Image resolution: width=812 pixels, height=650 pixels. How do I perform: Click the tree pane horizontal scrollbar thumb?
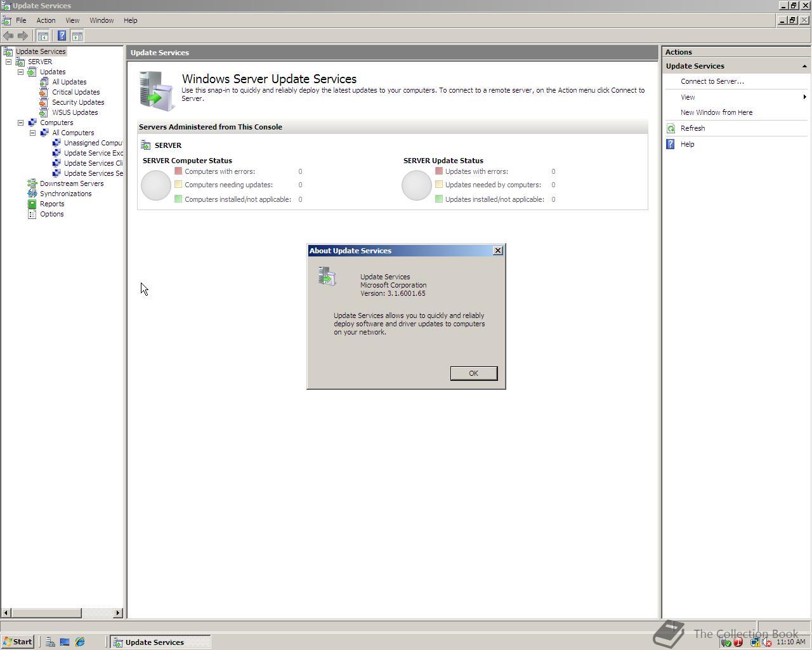[x=46, y=613]
